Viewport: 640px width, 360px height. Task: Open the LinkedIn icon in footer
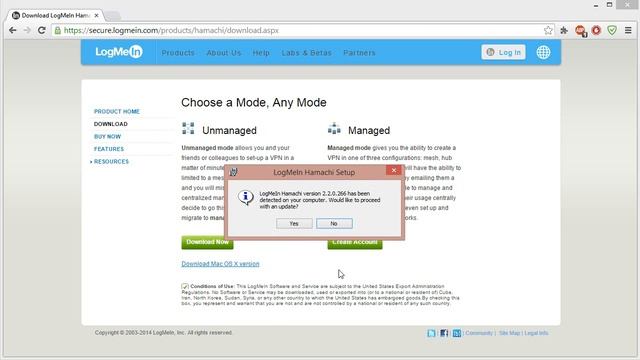coord(457,333)
